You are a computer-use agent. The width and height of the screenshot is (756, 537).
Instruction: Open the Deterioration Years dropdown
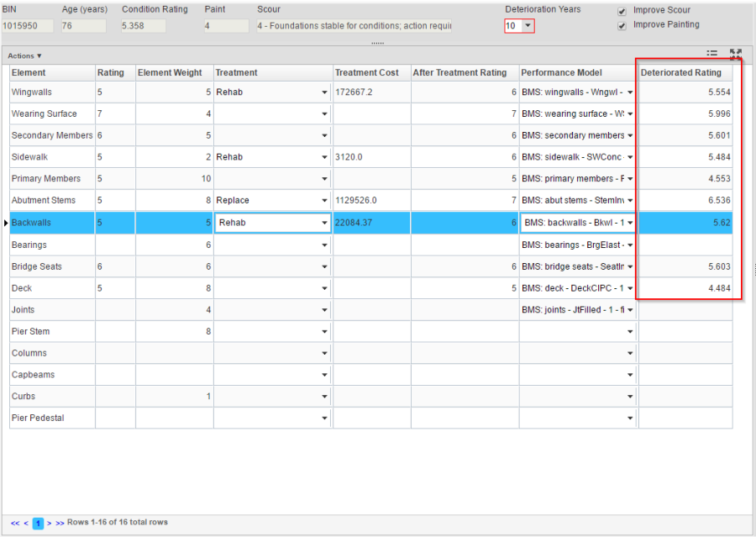(x=528, y=26)
